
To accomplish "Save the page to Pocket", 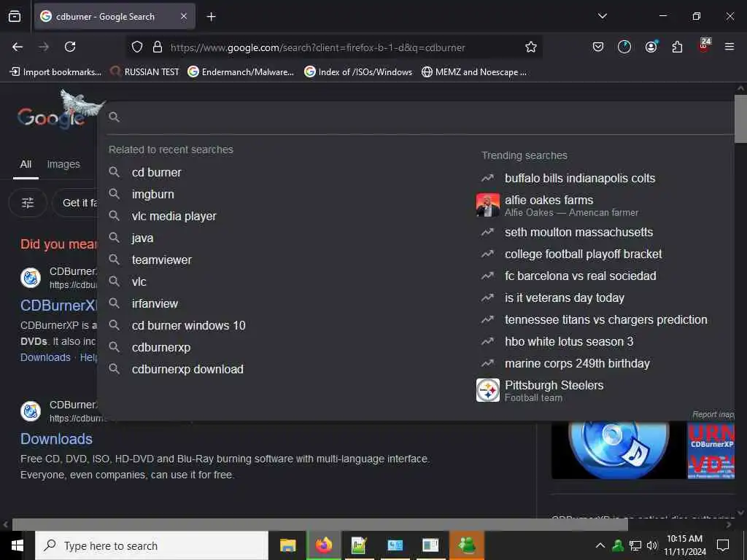I will [x=598, y=47].
